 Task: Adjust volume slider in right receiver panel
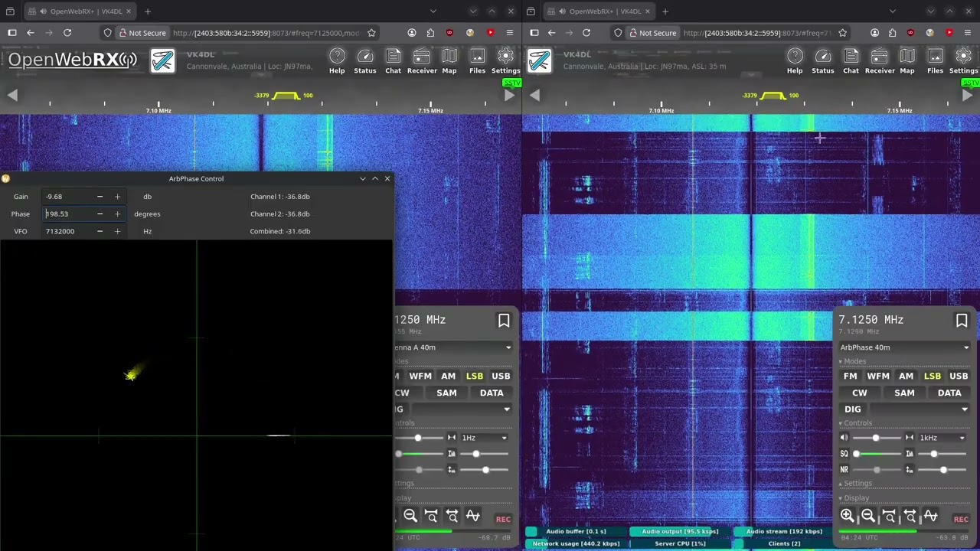tap(876, 438)
